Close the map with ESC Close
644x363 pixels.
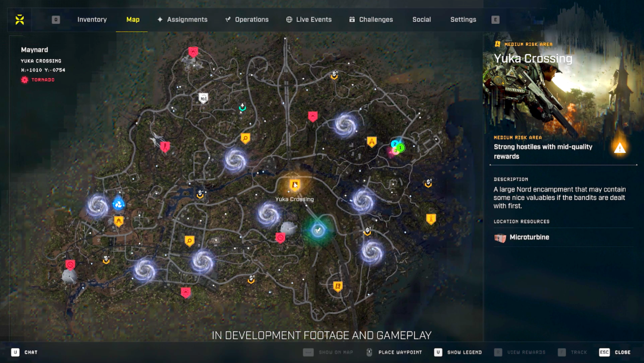click(x=615, y=352)
